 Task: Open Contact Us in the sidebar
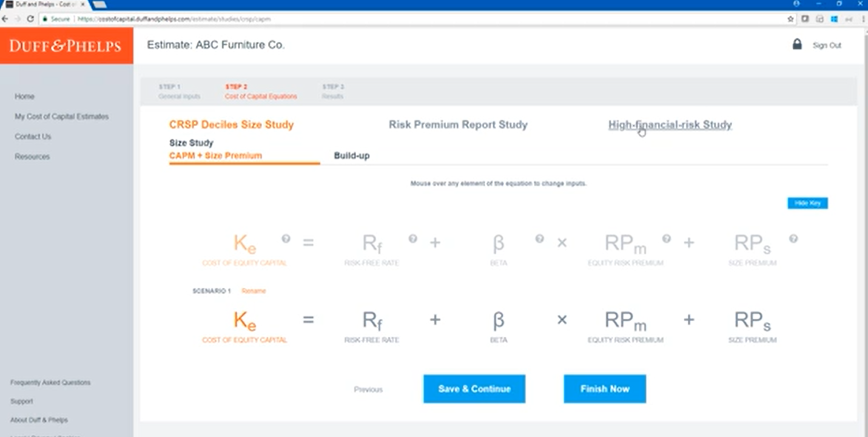click(33, 137)
